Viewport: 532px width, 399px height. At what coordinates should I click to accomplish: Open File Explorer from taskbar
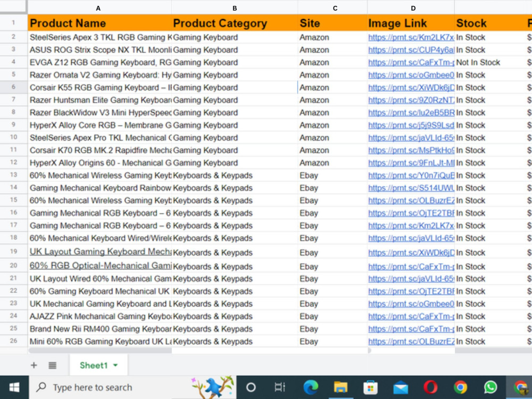click(x=340, y=387)
